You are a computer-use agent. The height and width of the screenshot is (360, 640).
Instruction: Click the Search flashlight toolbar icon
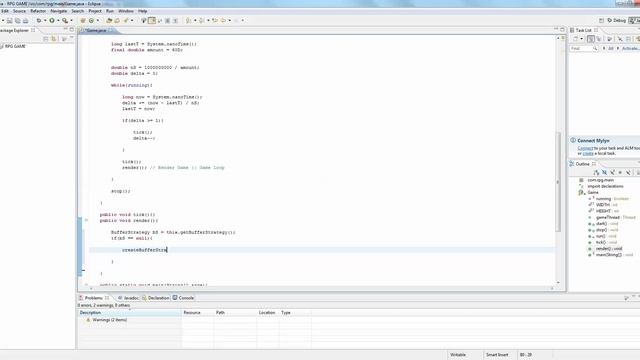pyautogui.click(x=126, y=20)
